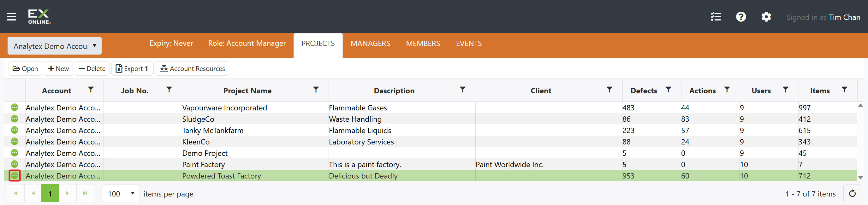Select the Paint Factory project name

pos(204,164)
